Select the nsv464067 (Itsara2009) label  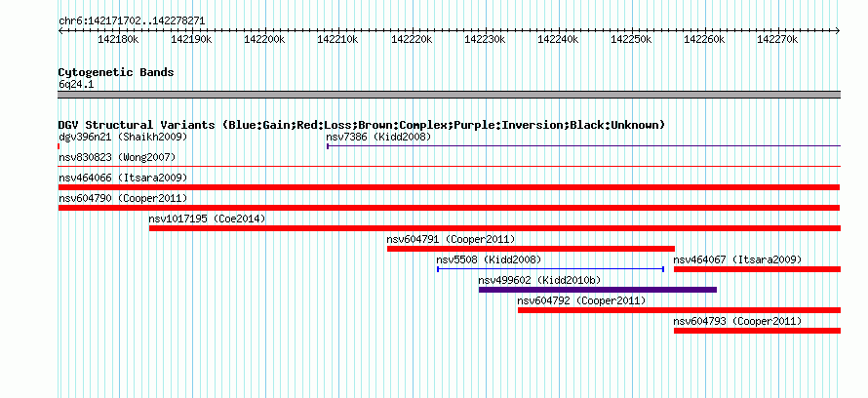(737, 259)
